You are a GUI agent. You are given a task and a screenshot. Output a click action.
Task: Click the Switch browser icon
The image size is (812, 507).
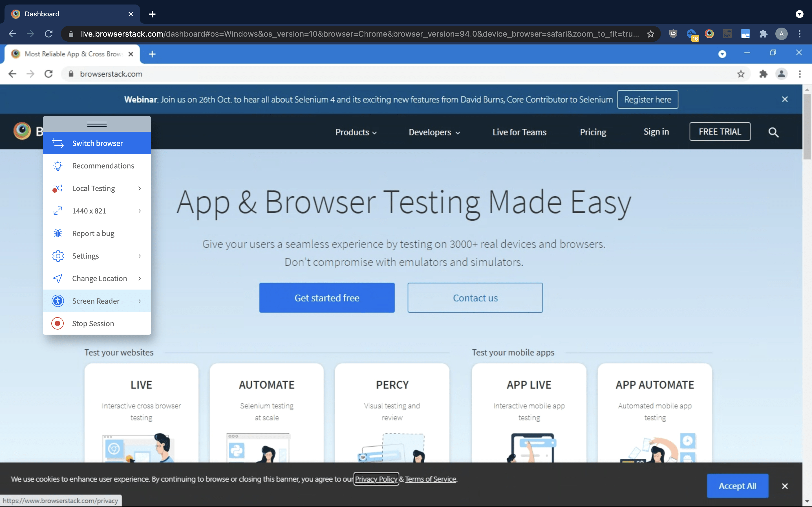pos(58,143)
